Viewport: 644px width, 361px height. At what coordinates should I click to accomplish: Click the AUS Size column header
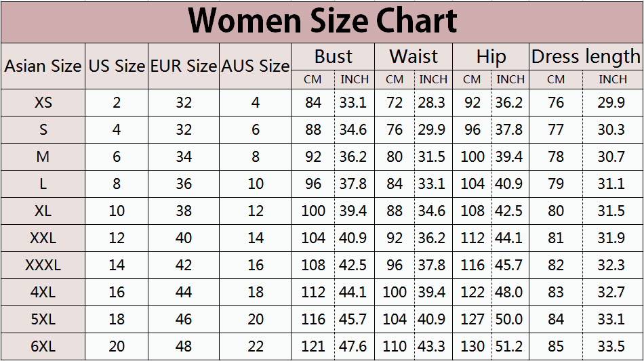(256, 66)
